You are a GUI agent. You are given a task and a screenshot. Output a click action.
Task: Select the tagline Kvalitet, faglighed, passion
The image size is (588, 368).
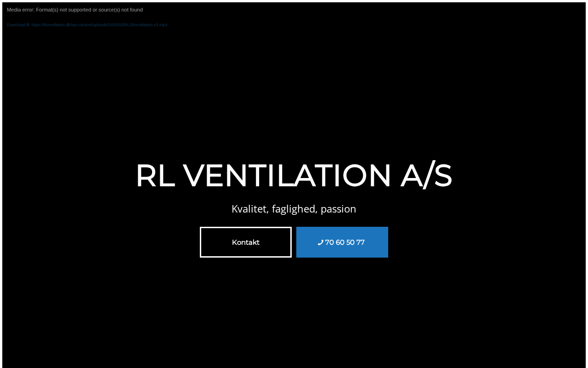click(294, 209)
